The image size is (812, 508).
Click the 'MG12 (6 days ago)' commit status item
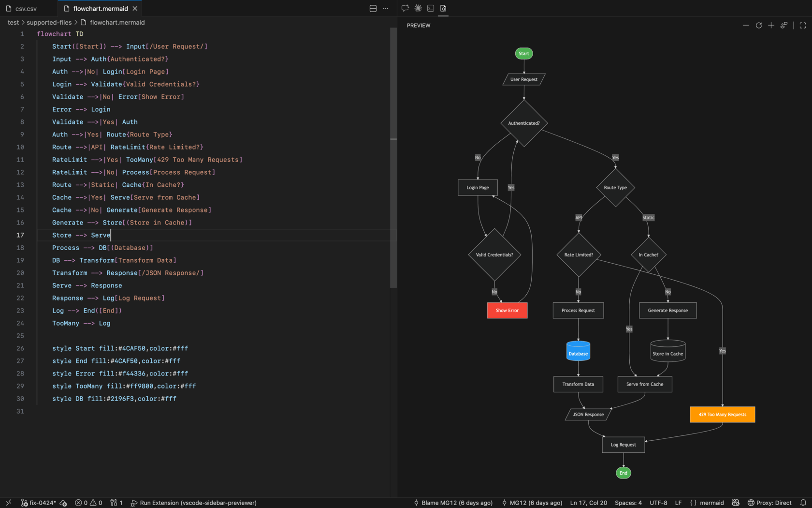[532, 503]
